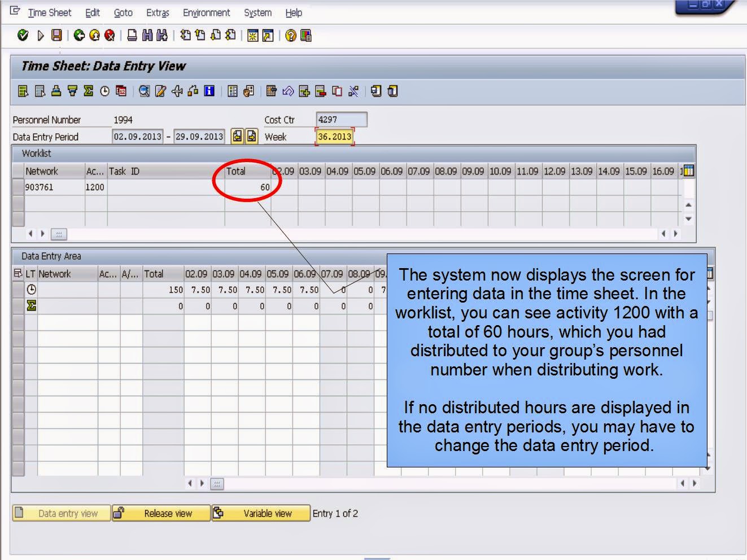The width and height of the screenshot is (747, 560).
Task: Click the Data entry view button
Action: pos(62,513)
